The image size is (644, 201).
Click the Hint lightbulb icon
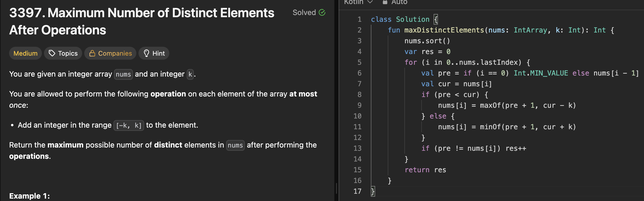(x=146, y=53)
